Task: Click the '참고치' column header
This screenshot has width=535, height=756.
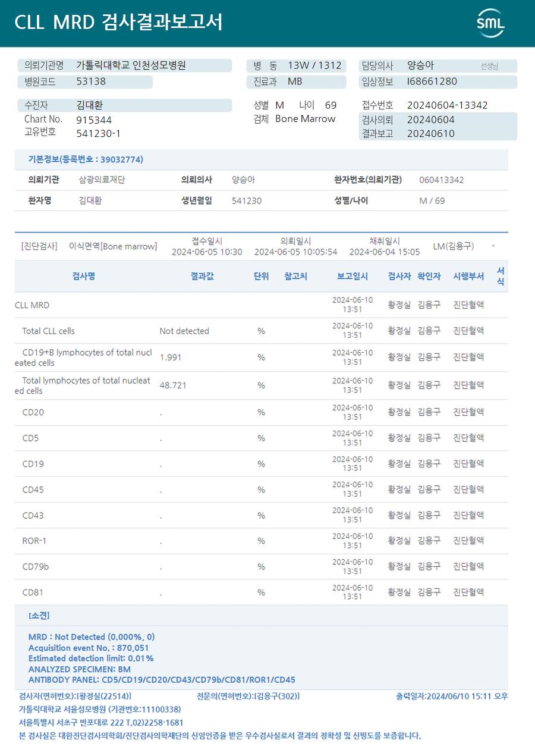Action: (296, 276)
